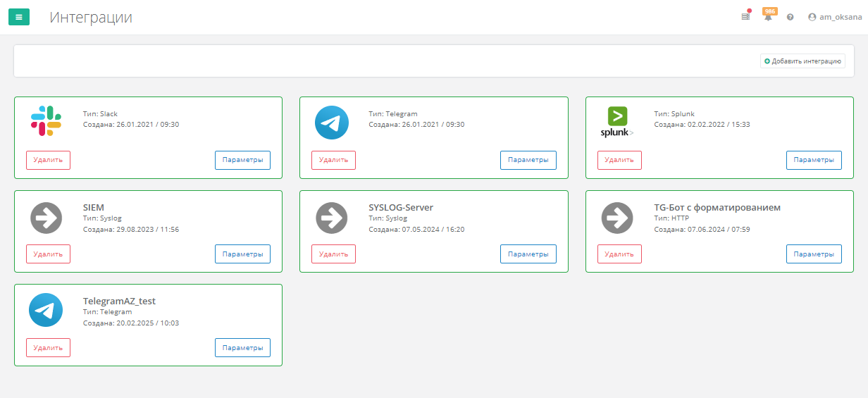Click the arrow icon on TG-Бот card
This screenshot has width=868, height=398.
pos(617,218)
